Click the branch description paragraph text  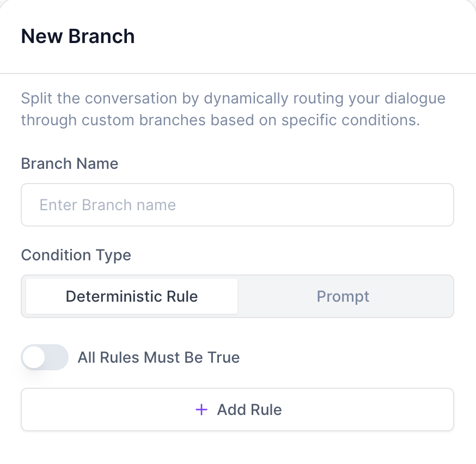tap(233, 109)
